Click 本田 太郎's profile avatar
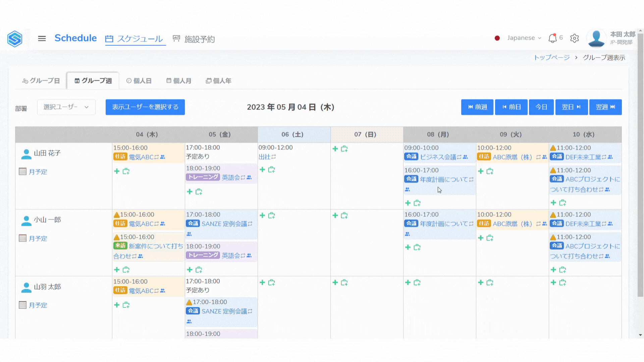The image size is (644, 362). point(596,38)
